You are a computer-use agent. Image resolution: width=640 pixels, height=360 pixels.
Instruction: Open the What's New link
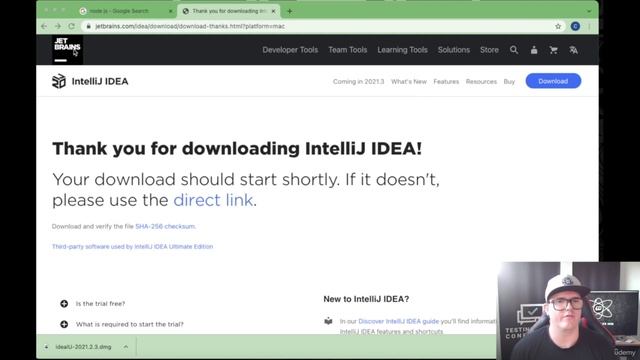409,82
